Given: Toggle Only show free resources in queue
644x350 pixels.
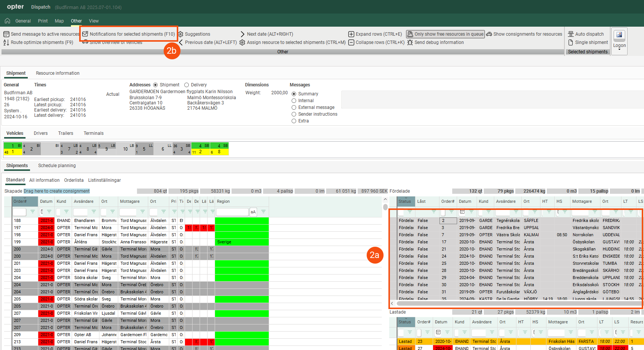Looking at the screenshot, I should [445, 34].
